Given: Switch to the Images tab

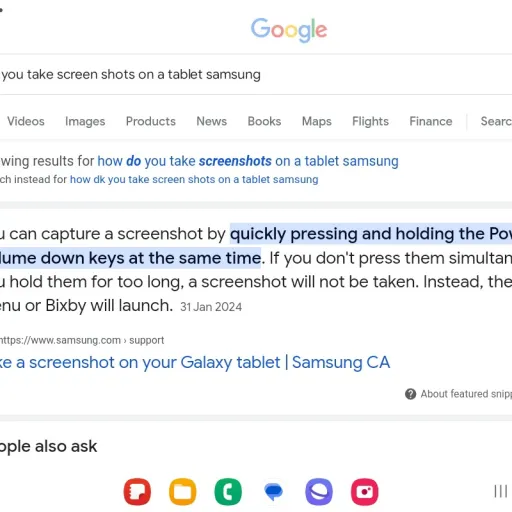Looking at the screenshot, I should (85, 121).
